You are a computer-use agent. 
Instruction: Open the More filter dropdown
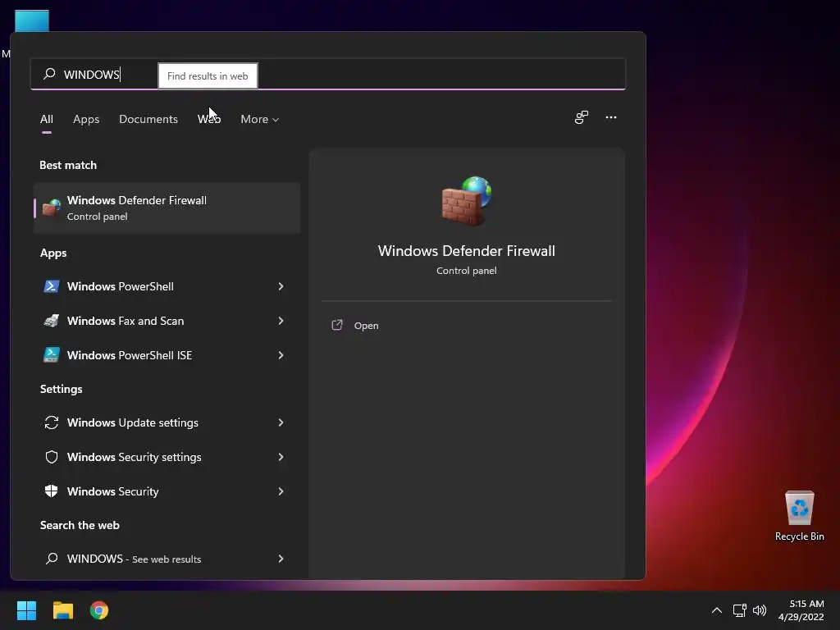(x=260, y=119)
